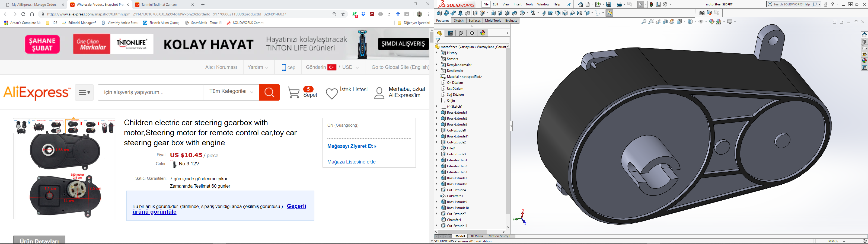Open the Yardım dropdown on AliExpress

[258, 68]
